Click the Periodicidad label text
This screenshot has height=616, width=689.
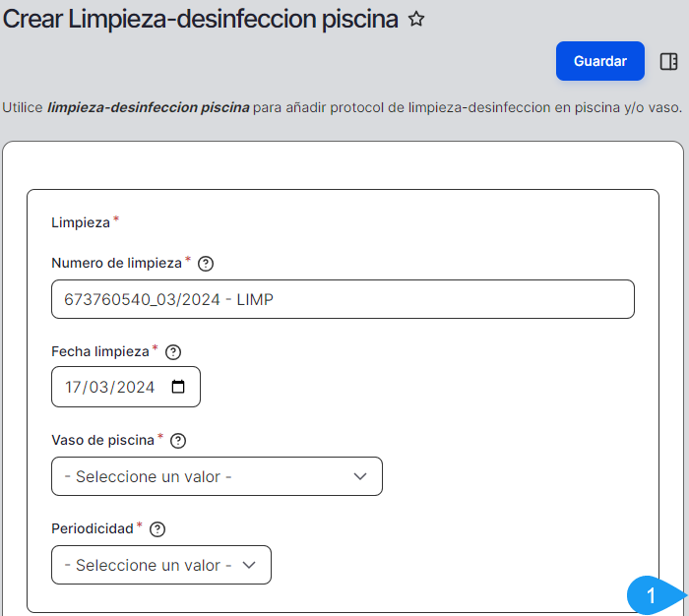click(x=92, y=528)
